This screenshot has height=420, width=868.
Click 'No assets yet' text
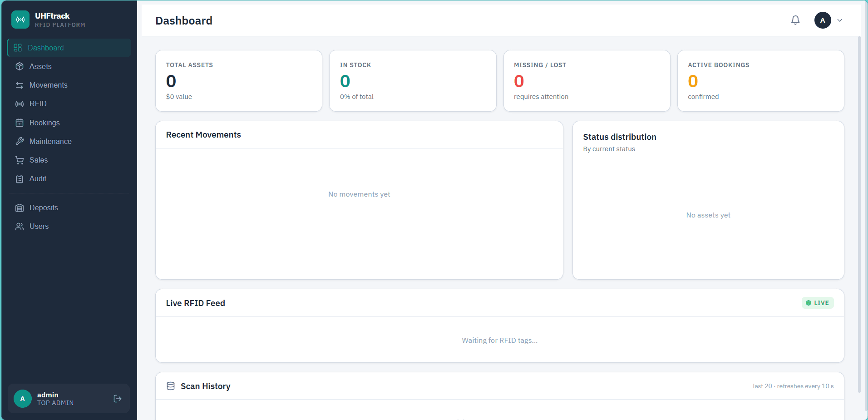tap(708, 215)
